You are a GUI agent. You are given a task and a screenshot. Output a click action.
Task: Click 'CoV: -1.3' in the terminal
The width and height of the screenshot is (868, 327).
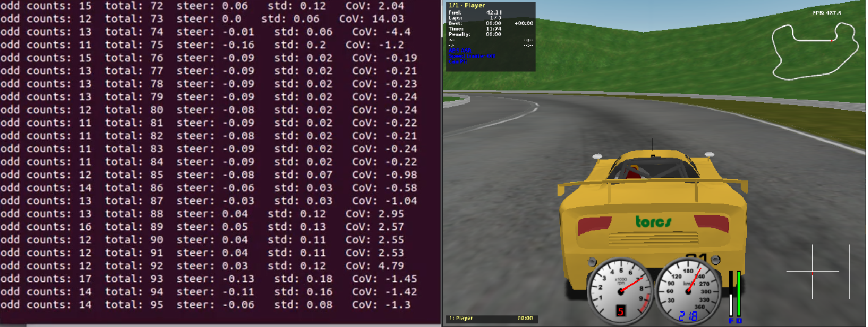point(381,304)
